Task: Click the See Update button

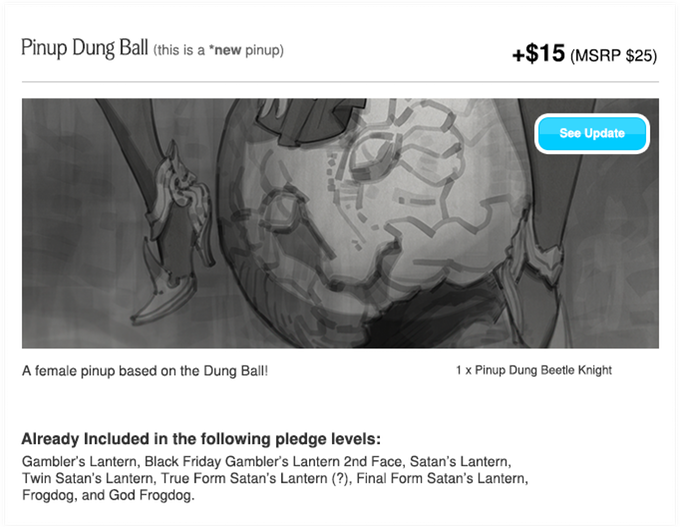Action: [x=592, y=133]
